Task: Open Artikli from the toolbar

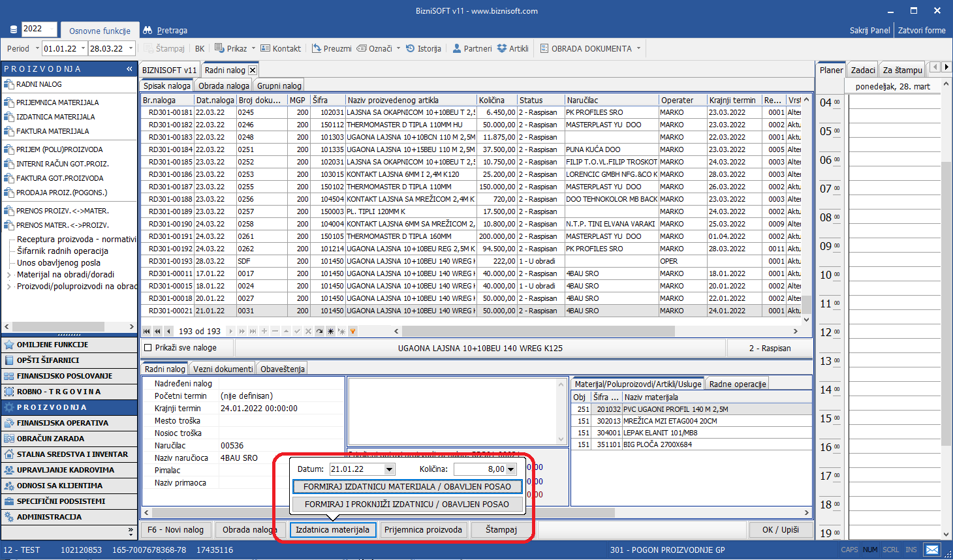Action: [x=513, y=48]
